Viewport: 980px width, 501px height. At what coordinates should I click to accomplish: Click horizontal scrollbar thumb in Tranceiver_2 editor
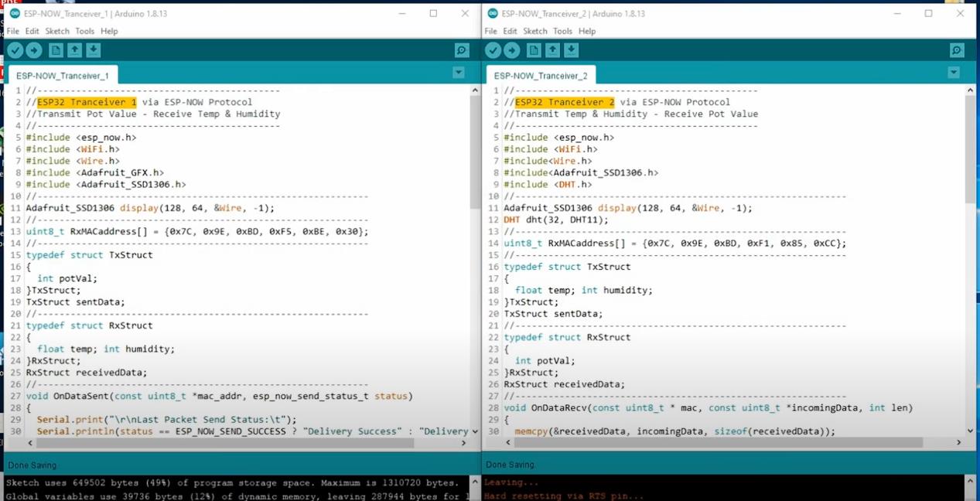pyautogui.click(x=719, y=443)
